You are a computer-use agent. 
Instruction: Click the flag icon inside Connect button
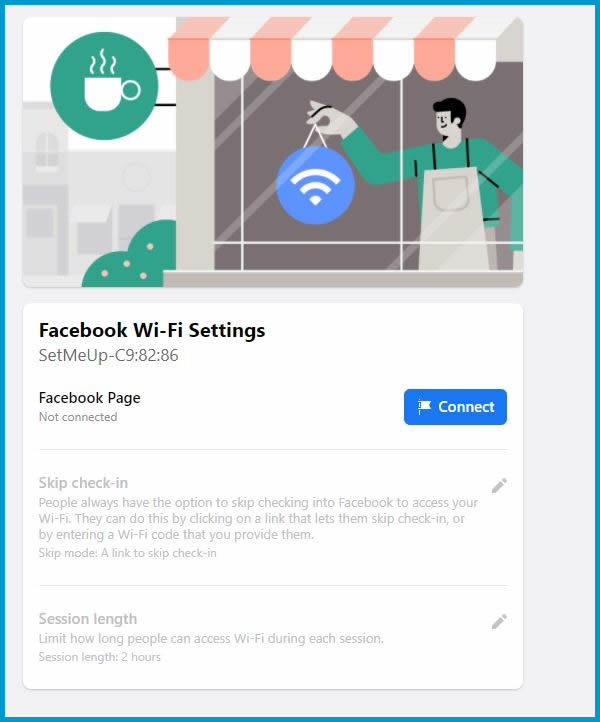click(424, 407)
